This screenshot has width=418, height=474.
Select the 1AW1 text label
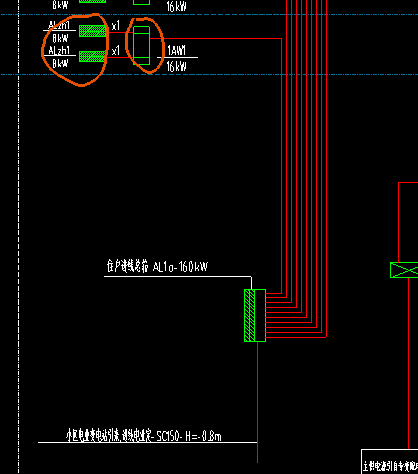pyautogui.click(x=176, y=51)
